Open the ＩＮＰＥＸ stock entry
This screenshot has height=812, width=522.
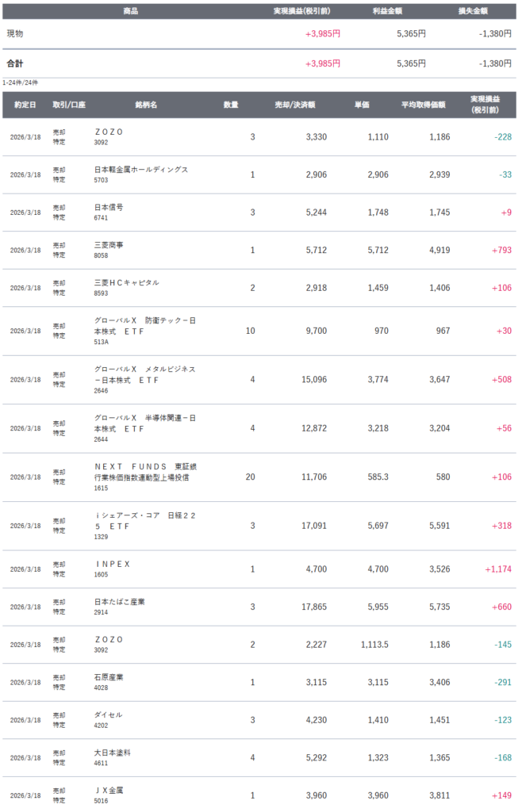(x=112, y=564)
